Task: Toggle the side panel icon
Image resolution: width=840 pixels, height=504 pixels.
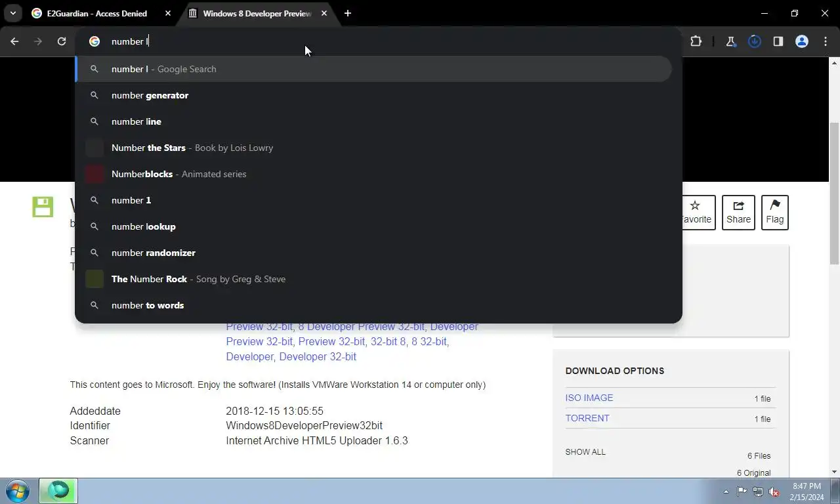Action: (x=778, y=41)
